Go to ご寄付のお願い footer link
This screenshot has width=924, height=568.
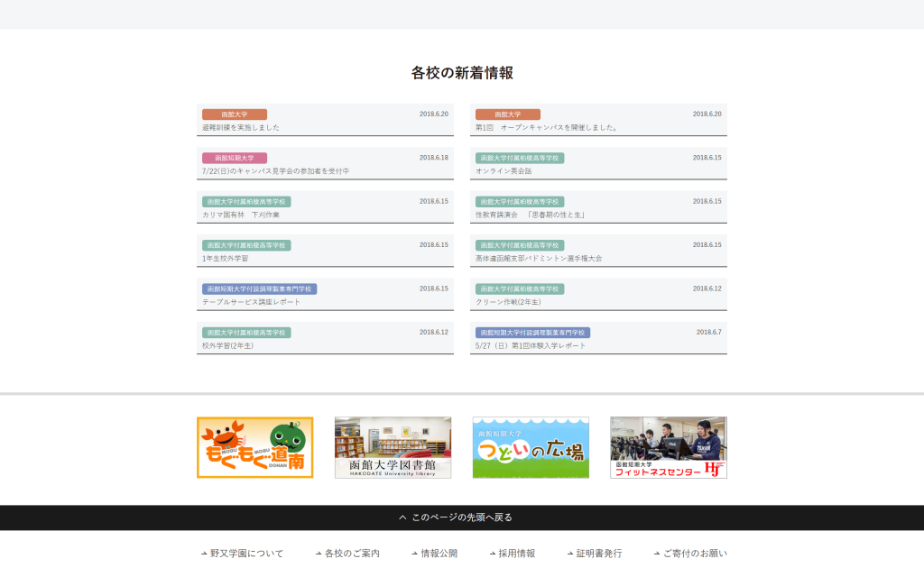pos(690,554)
